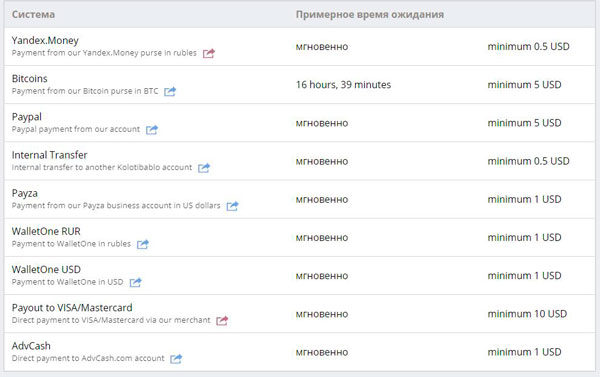The image size is (600, 377).
Task: Select the AdvCash payout system
Action: (31, 346)
